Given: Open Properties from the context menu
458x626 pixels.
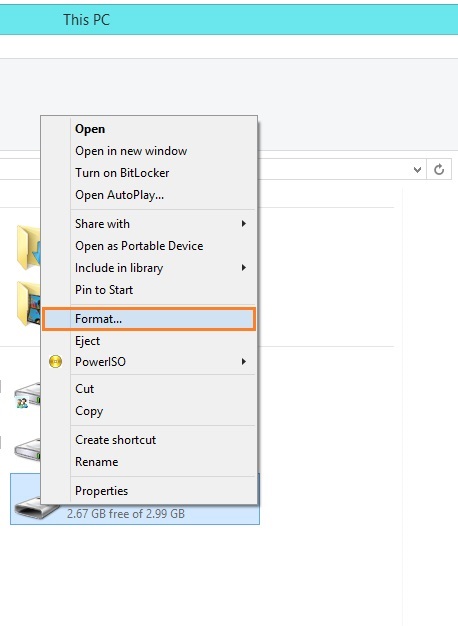Looking at the screenshot, I should [x=149, y=491].
